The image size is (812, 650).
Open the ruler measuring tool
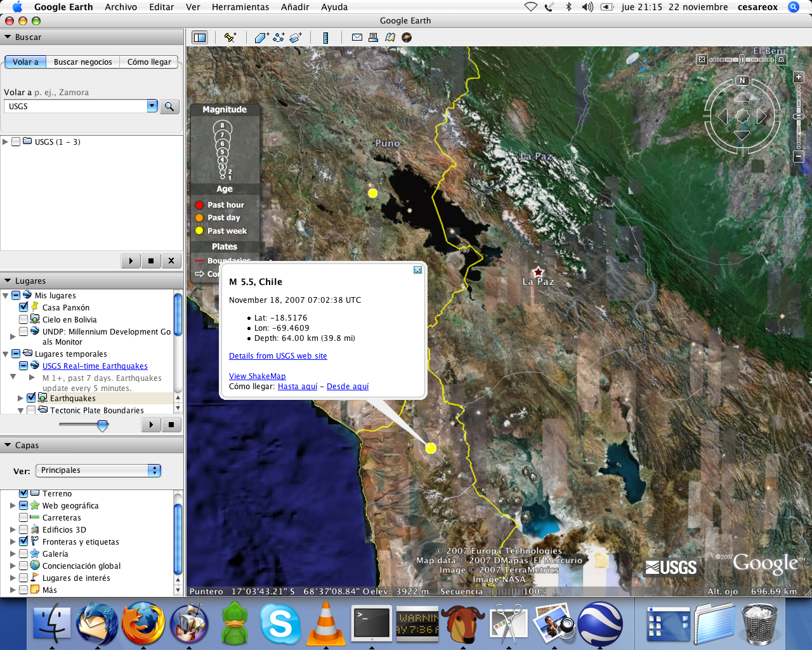point(325,37)
